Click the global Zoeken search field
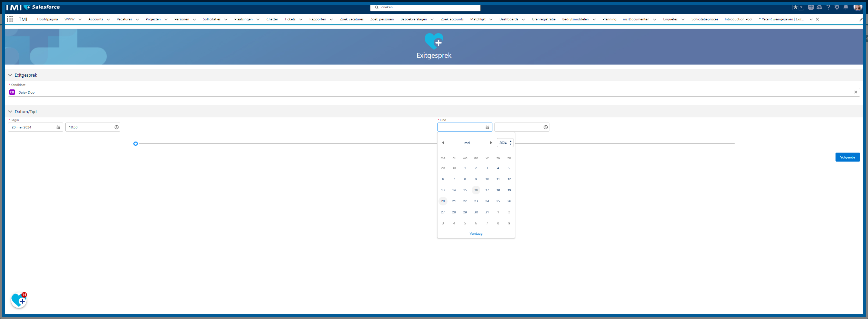 [425, 7]
